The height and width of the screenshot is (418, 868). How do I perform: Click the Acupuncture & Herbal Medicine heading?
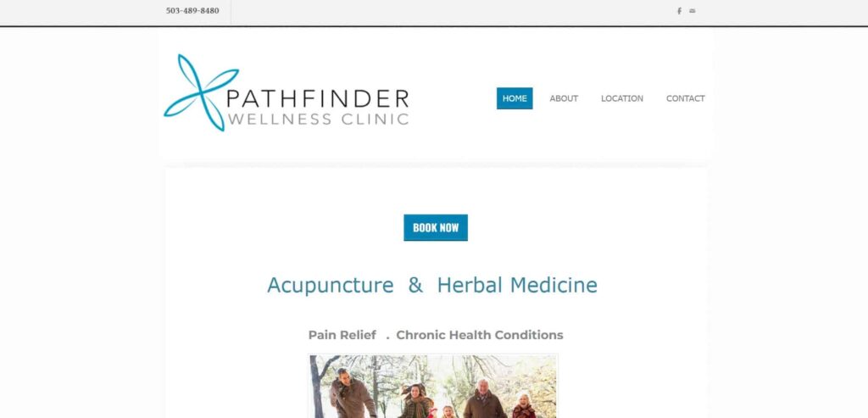pos(432,285)
